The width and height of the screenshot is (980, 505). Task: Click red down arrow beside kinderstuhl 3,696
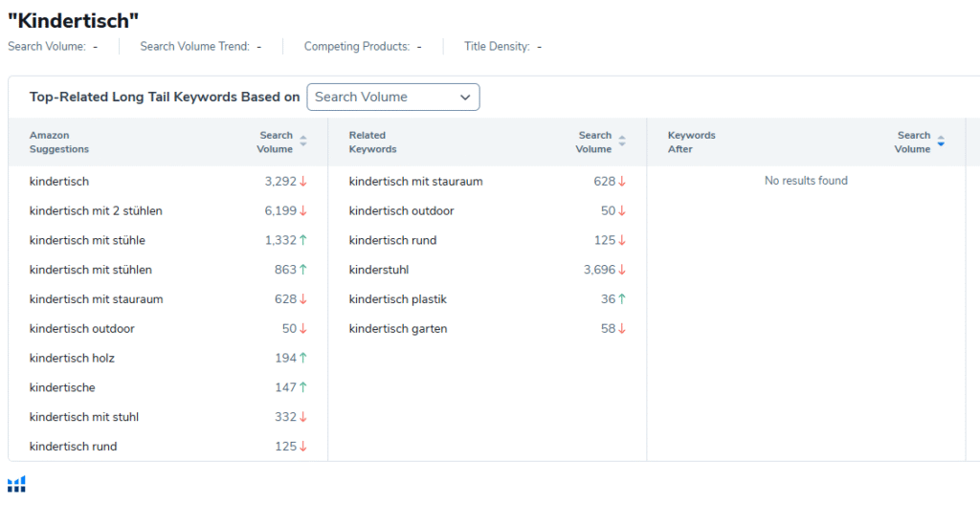[x=622, y=271]
